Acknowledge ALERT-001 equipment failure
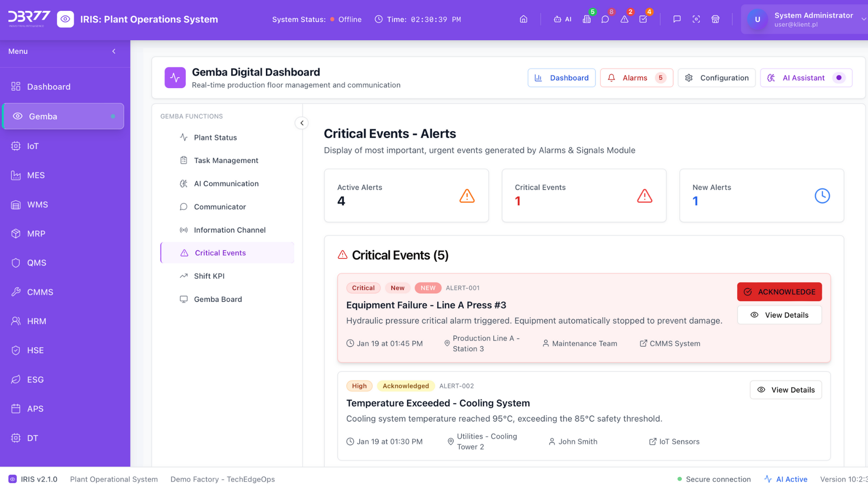 (x=779, y=292)
